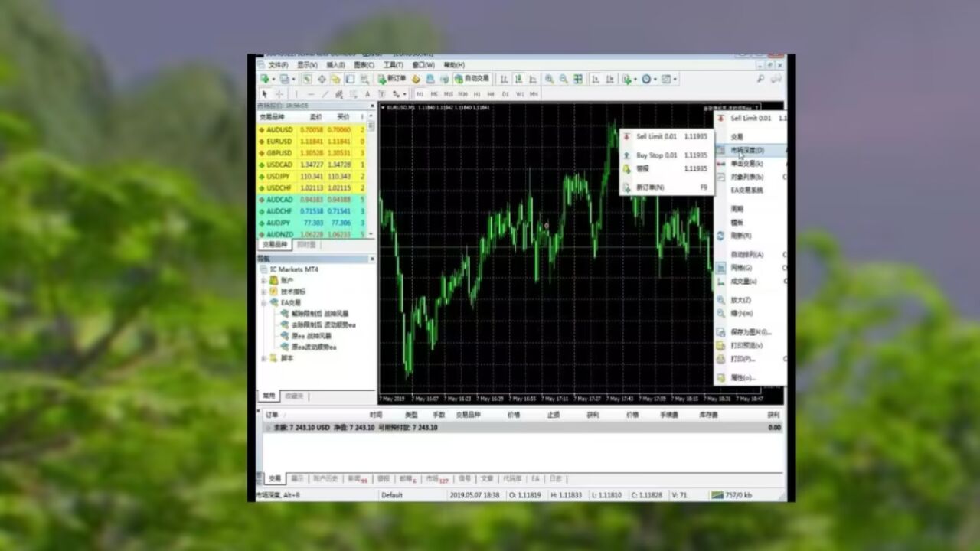Switch chart to H1 timeframe
This screenshot has height=551, width=980.
click(477, 94)
